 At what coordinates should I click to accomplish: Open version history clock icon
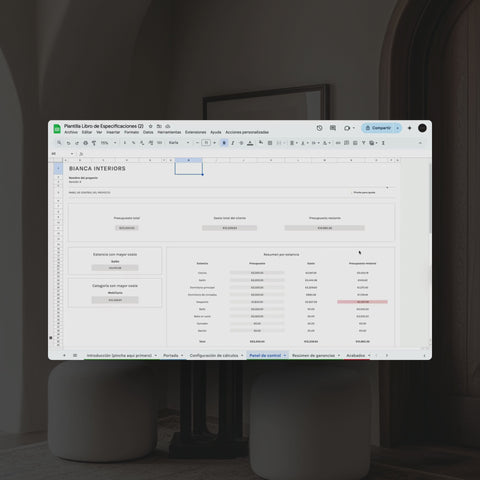(x=319, y=128)
